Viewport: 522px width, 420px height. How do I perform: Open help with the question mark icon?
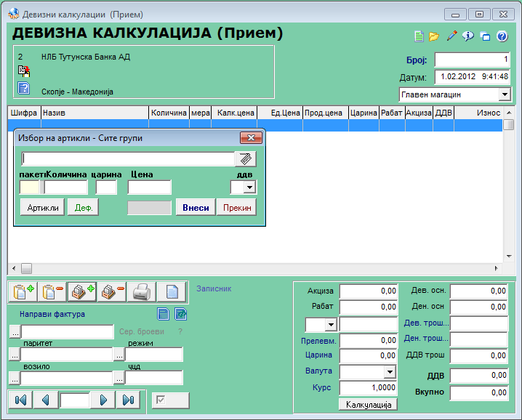pyautogui.click(x=502, y=36)
